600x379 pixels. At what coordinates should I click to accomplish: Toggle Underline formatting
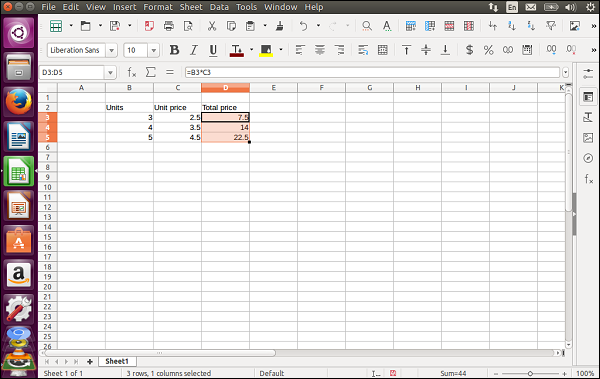tap(213, 50)
